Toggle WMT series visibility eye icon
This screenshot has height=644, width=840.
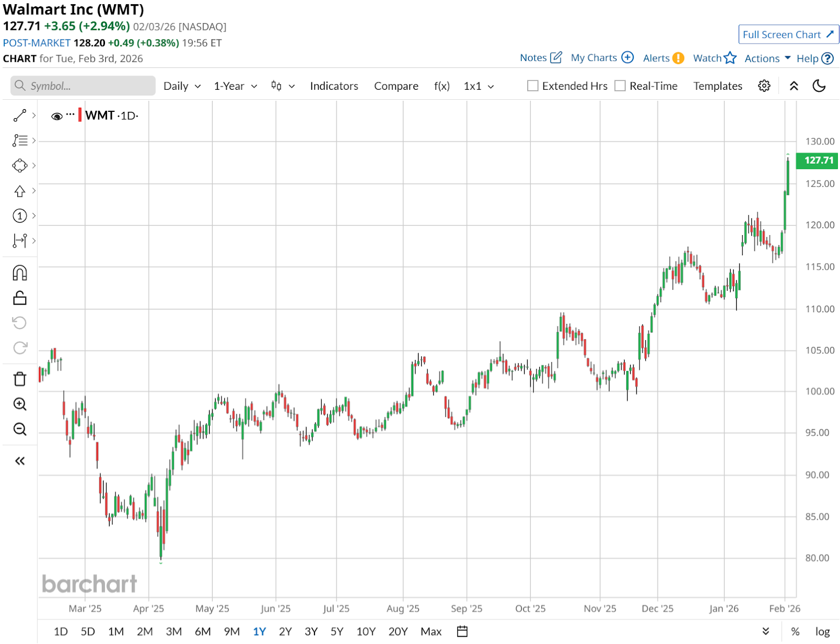click(x=57, y=116)
